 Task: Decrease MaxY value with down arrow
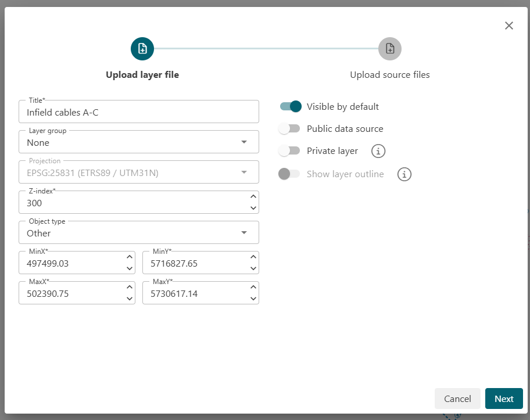tap(253, 299)
